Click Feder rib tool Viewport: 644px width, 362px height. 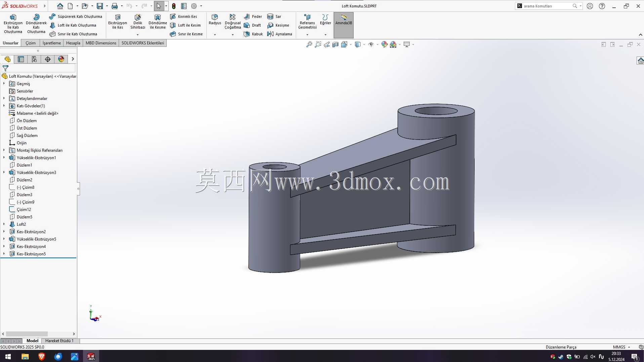(253, 16)
